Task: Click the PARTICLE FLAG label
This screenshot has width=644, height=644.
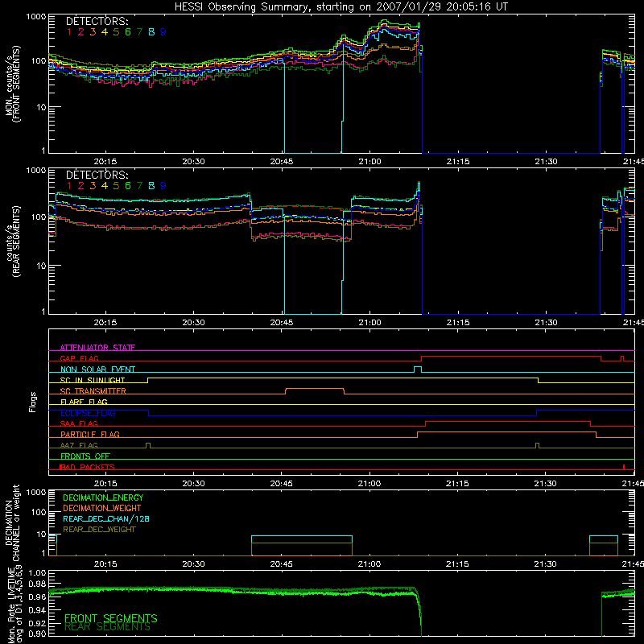Action: click(x=90, y=434)
